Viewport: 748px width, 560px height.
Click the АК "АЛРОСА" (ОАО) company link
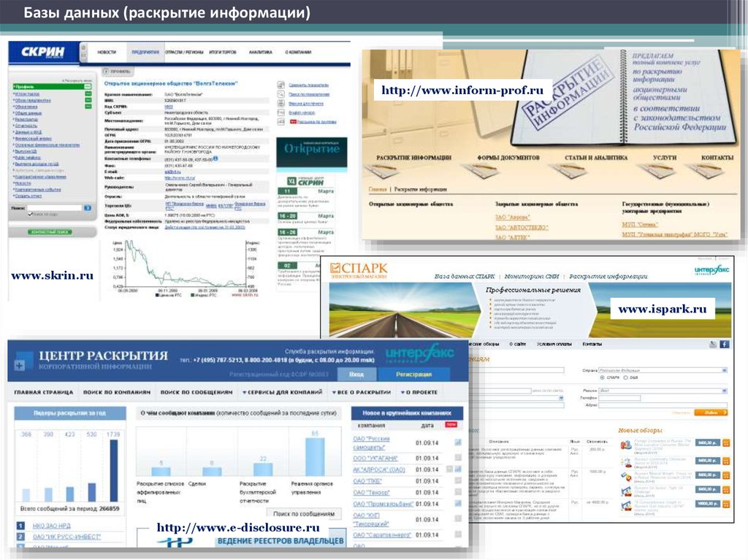379,469
